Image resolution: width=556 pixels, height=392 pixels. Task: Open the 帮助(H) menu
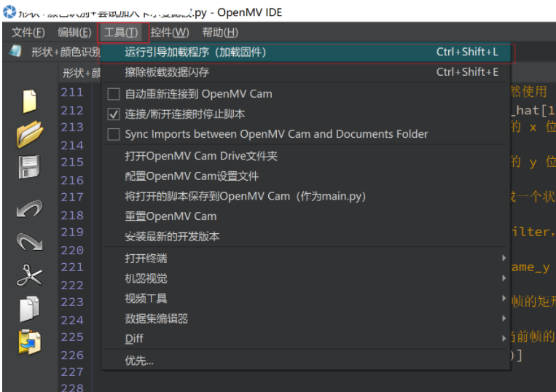click(220, 33)
